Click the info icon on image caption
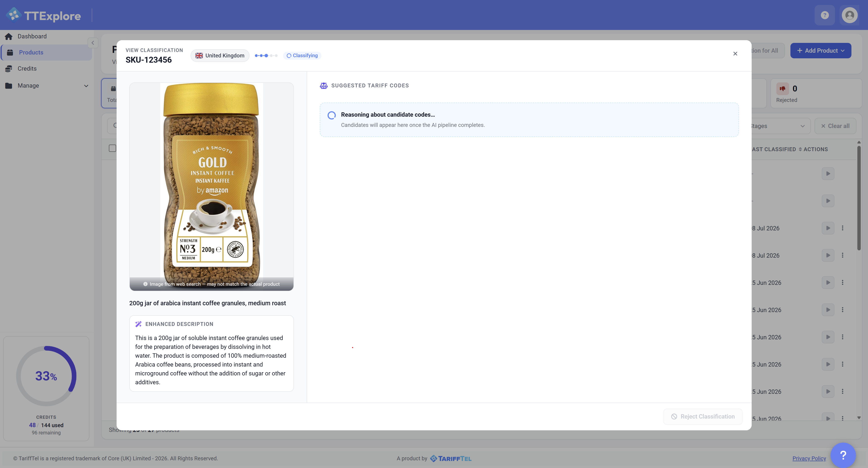The width and height of the screenshot is (868, 468). pyautogui.click(x=145, y=284)
